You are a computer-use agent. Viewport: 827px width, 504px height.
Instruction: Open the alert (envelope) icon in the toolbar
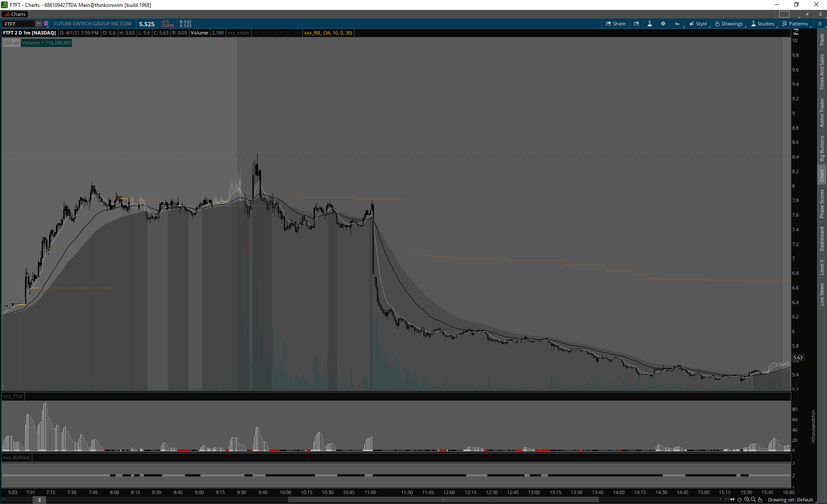coord(636,24)
